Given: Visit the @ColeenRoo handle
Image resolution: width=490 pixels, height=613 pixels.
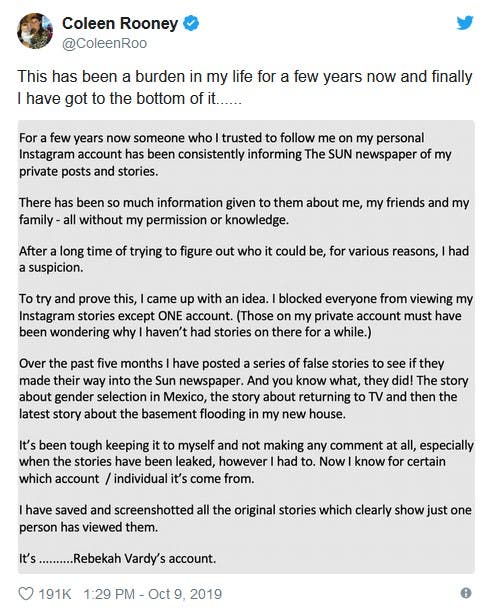Looking at the screenshot, I should coord(104,43).
